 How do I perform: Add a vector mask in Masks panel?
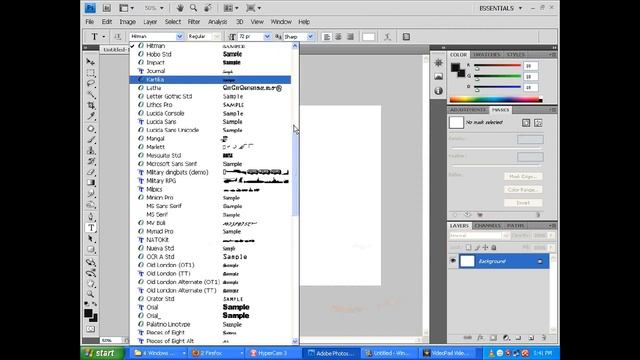pyautogui.click(x=538, y=122)
